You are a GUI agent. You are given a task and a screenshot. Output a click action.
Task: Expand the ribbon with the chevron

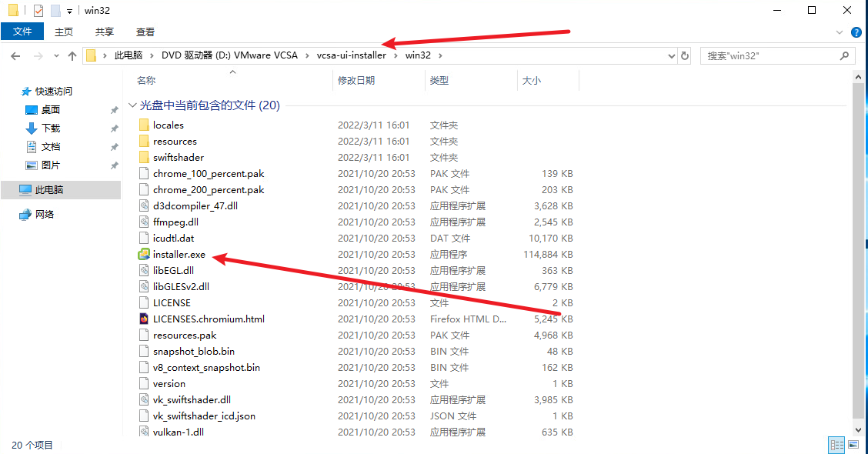(x=840, y=32)
